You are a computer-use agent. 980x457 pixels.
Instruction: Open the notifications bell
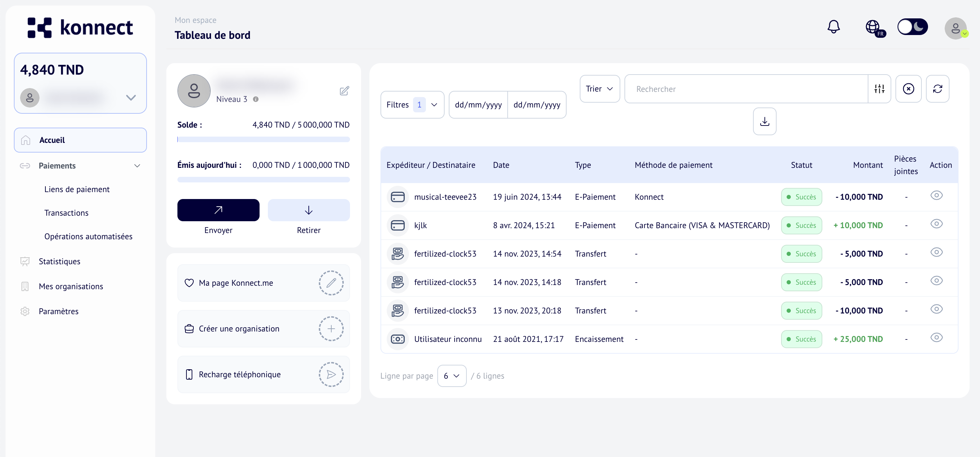click(833, 27)
